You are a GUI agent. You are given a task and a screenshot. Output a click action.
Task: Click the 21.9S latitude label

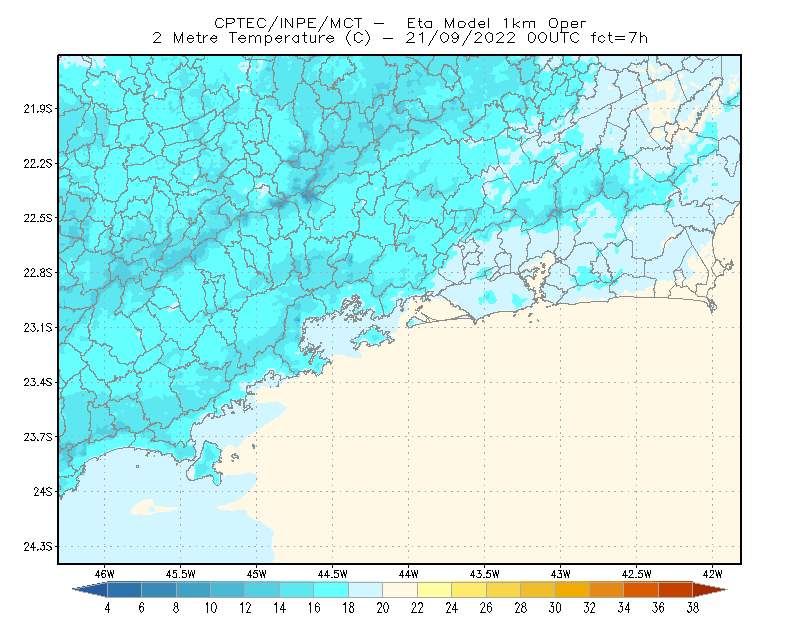tap(38, 109)
